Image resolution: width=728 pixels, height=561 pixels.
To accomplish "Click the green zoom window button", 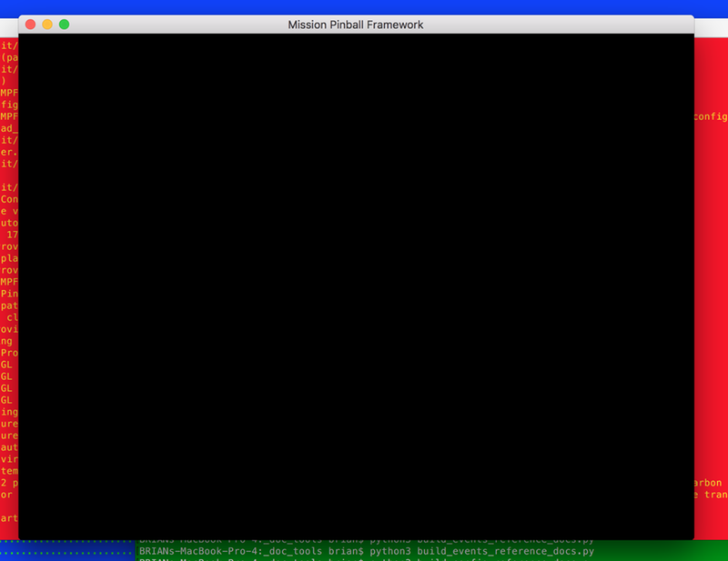I will pos(65,25).
